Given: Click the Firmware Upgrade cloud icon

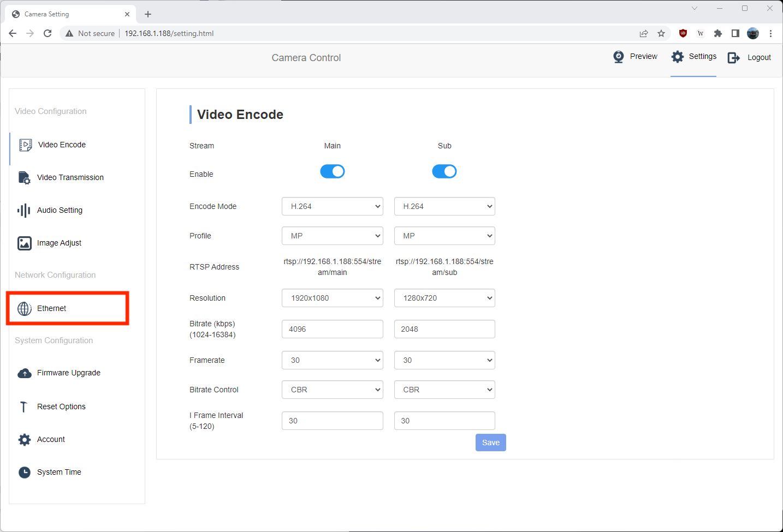Looking at the screenshot, I should (24, 373).
